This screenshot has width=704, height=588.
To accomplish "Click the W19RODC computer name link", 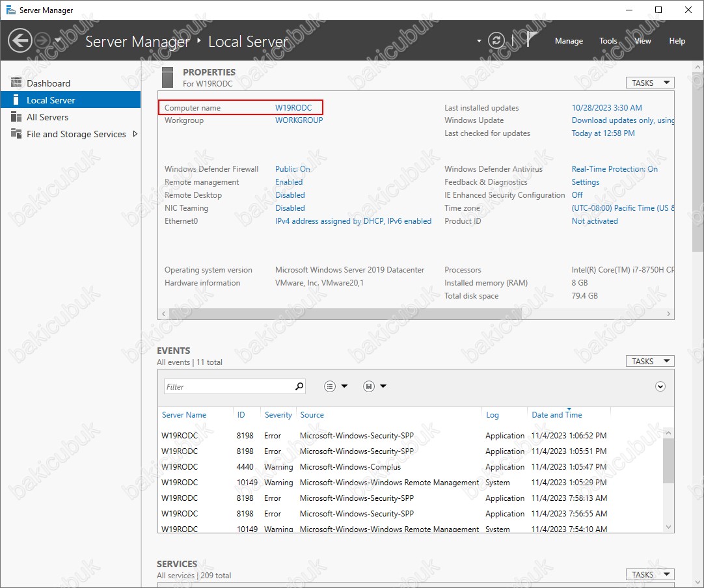I will 293,108.
